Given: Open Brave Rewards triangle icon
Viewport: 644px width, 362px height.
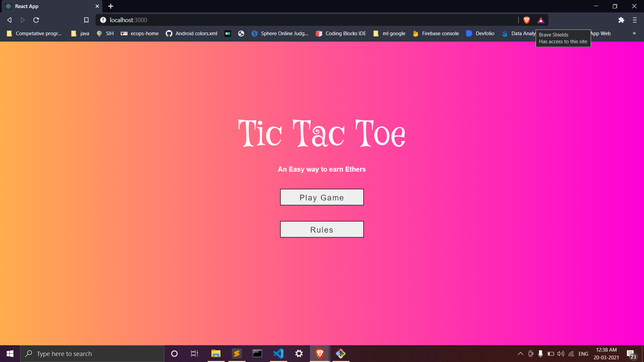Looking at the screenshot, I should click(x=541, y=20).
